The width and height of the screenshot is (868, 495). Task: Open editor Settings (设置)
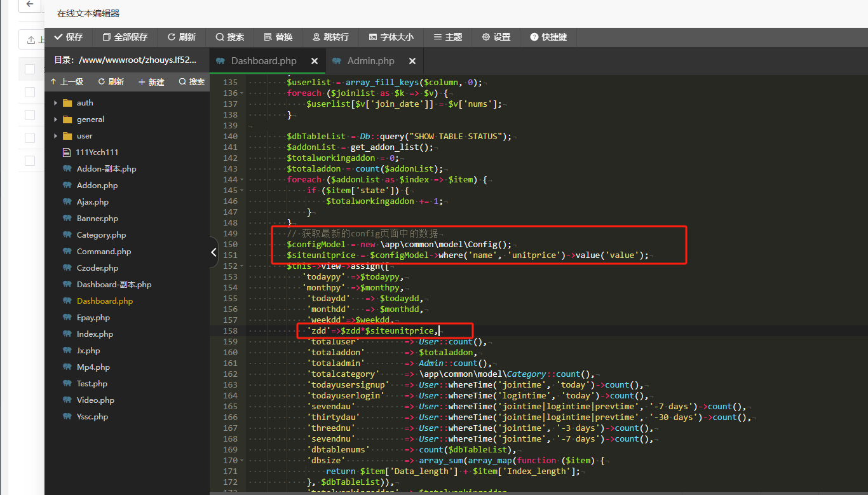pos(496,37)
